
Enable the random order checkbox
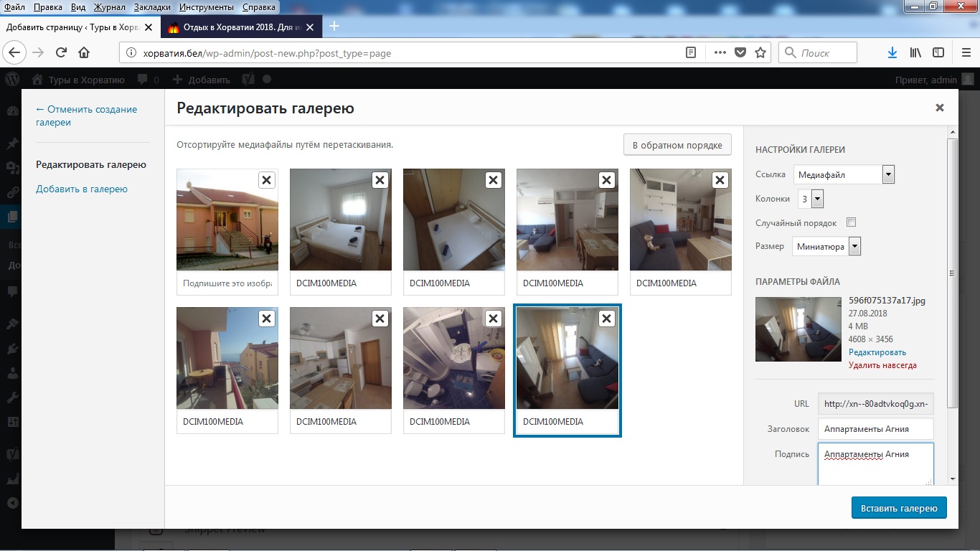(852, 222)
